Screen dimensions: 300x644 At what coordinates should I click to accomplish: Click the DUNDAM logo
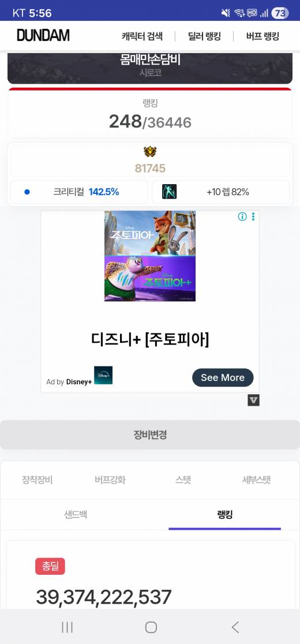(x=43, y=35)
